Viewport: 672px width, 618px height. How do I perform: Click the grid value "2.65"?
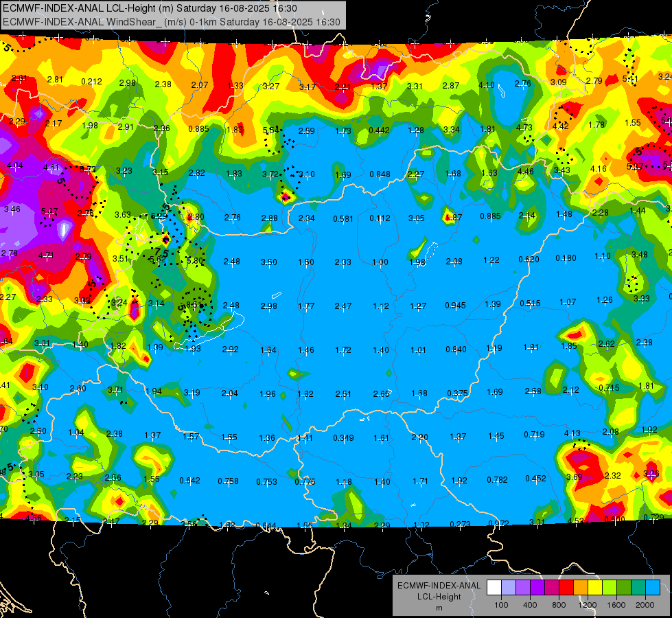(381, 393)
